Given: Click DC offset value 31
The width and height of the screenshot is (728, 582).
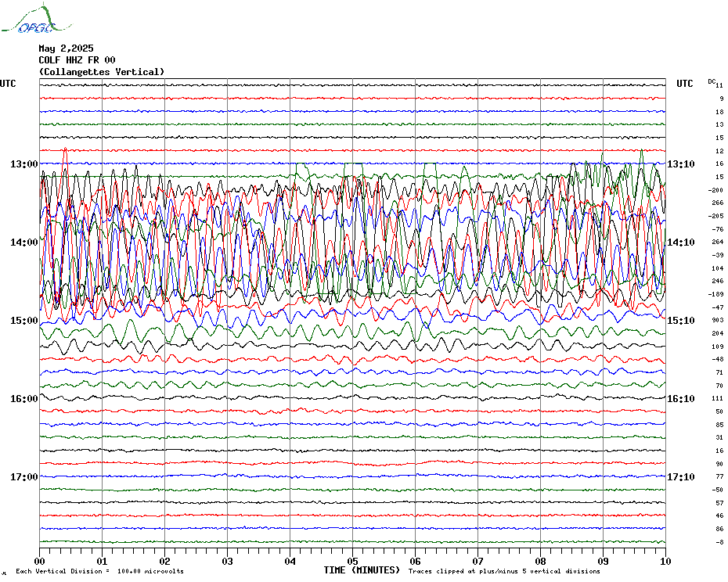Looking at the screenshot, I should 719,437.
